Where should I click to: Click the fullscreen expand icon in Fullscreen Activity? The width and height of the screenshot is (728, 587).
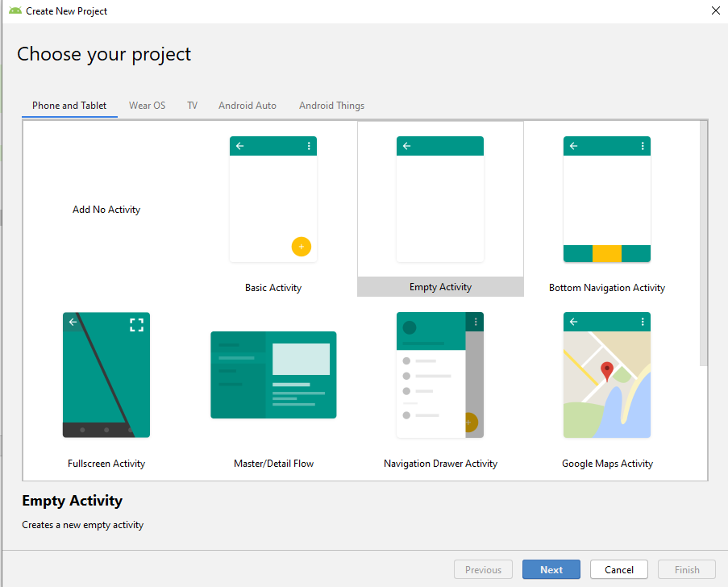(x=136, y=325)
